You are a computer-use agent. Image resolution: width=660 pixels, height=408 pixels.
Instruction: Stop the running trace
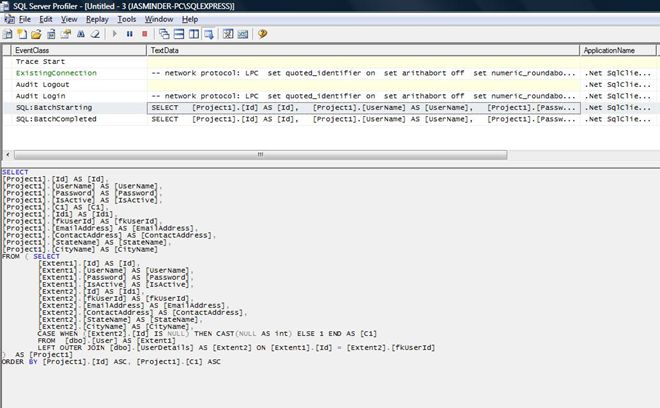[x=145, y=34]
